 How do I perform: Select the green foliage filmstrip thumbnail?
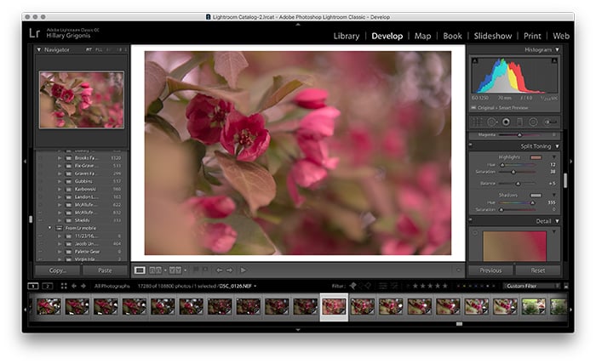(x=533, y=306)
